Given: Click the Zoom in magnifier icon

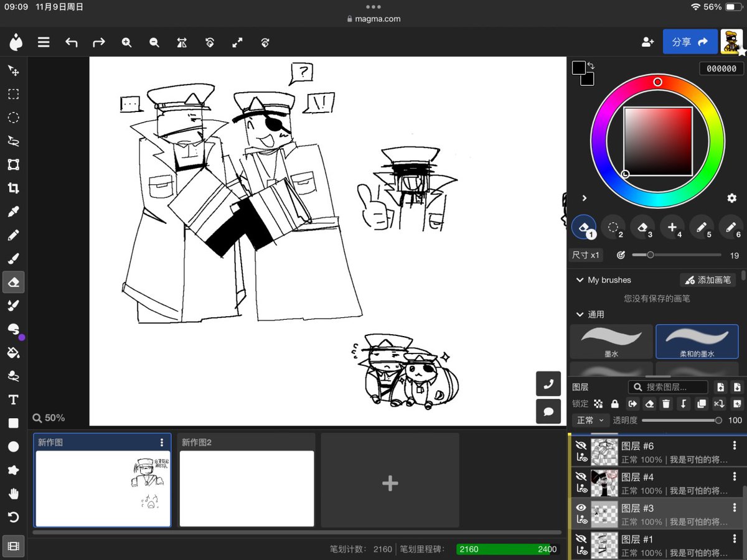Looking at the screenshot, I should pyautogui.click(x=126, y=42).
